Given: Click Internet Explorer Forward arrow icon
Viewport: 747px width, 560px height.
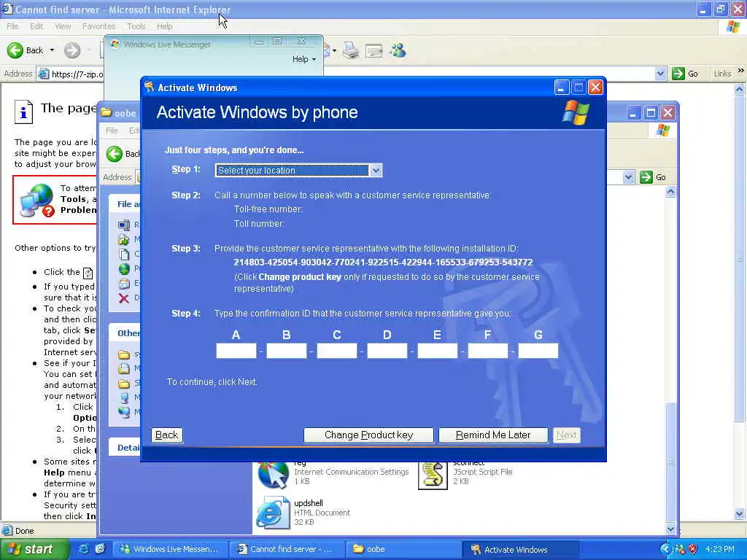Looking at the screenshot, I should pos(72,50).
